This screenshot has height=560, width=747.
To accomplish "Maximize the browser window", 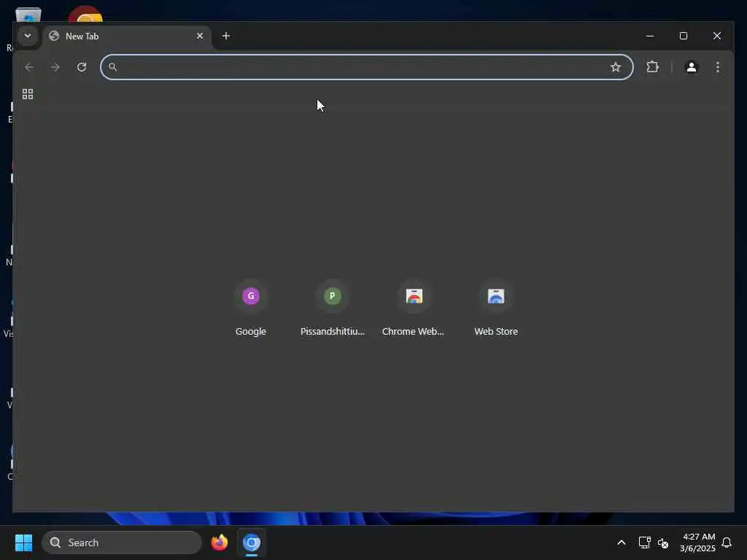I will point(683,36).
